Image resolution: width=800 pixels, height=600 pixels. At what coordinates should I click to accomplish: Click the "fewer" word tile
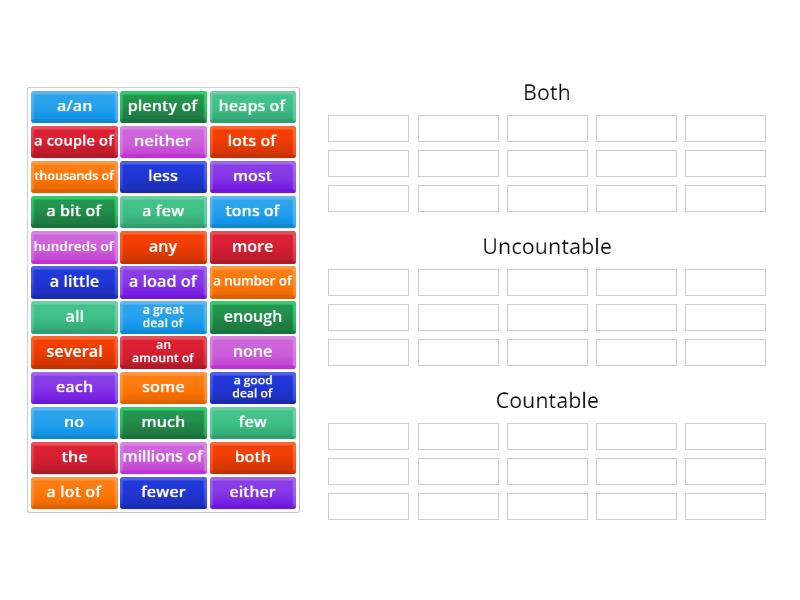click(163, 492)
